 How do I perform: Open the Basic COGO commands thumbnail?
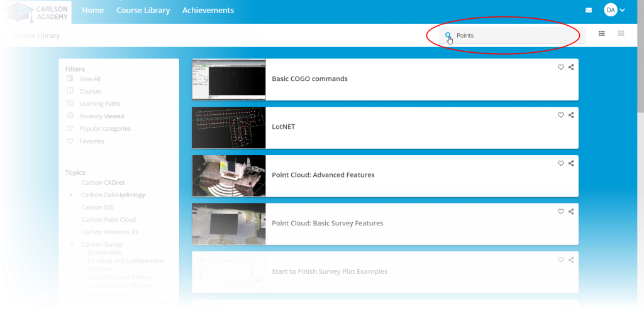229,79
